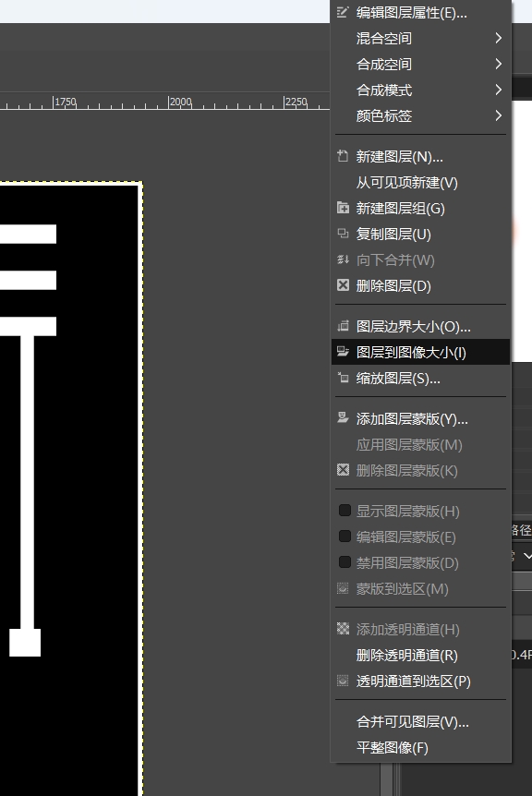Screen dimensions: 532x796
Task: Click the layer boundary size icon
Action: [344, 326]
